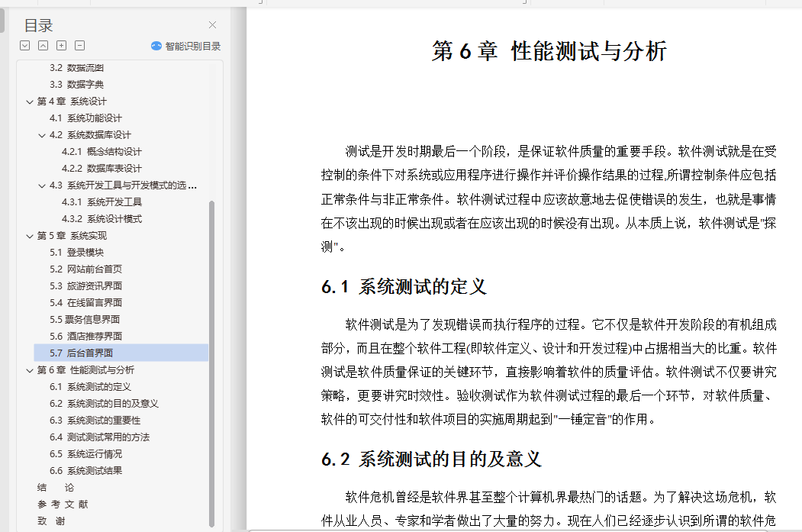Close the 目录 navigation pane
The height and width of the screenshot is (532, 802).
coord(212,25)
